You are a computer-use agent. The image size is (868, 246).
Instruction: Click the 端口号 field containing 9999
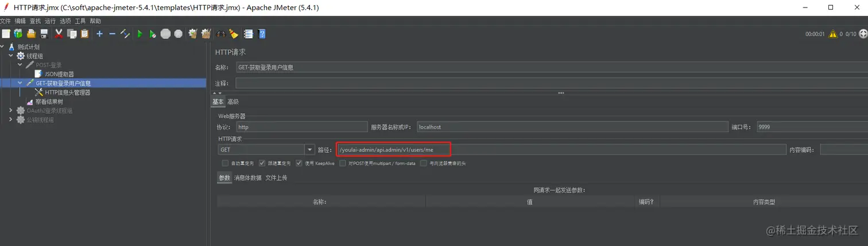click(812, 127)
